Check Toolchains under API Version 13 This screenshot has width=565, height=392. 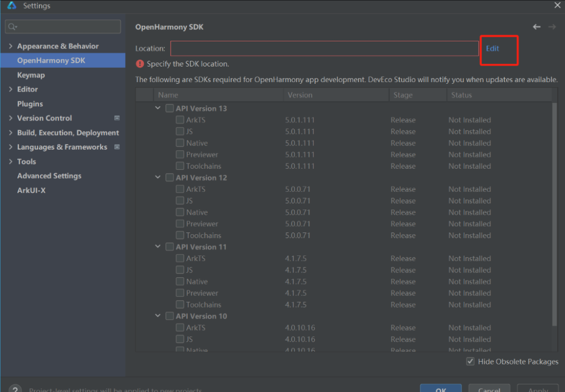pyautogui.click(x=180, y=166)
